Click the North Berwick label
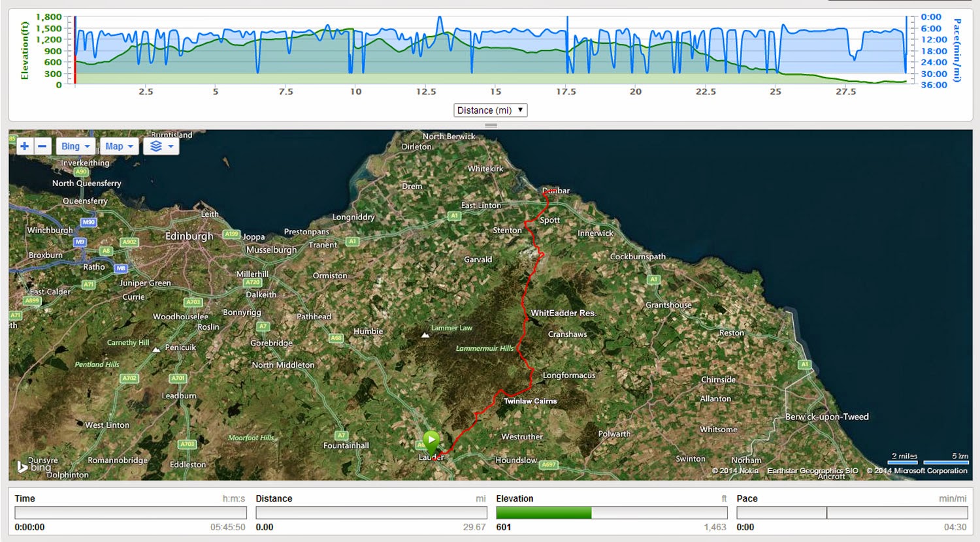The image size is (980, 542). [x=449, y=136]
